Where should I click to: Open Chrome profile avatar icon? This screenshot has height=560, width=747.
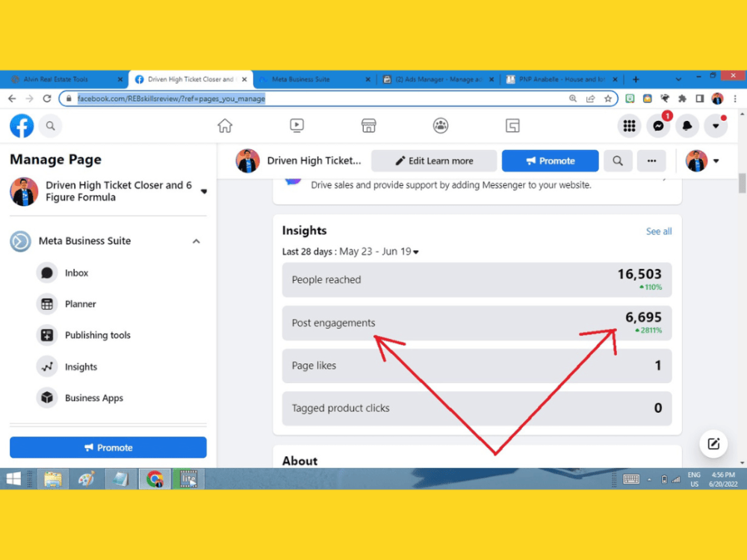pyautogui.click(x=717, y=99)
